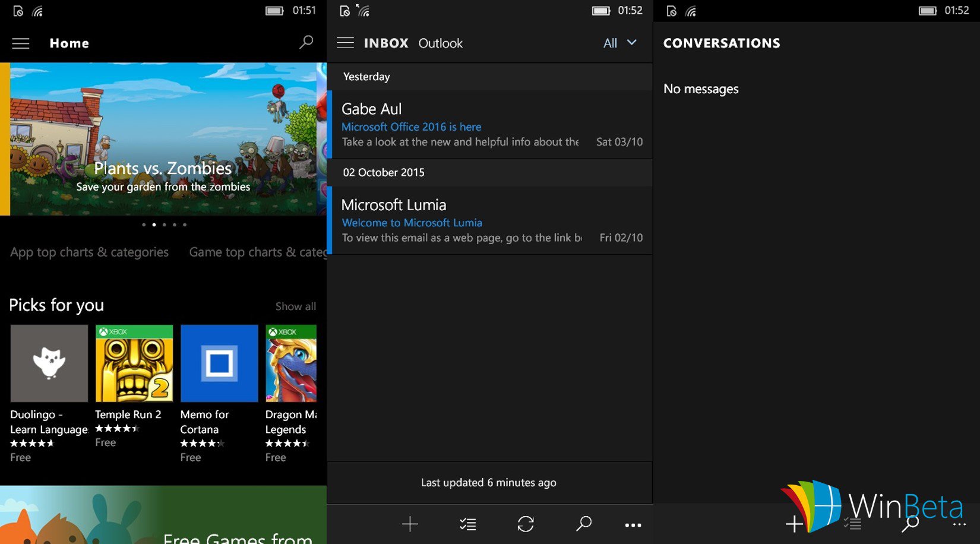The width and height of the screenshot is (980, 544).
Task: Open the Store hamburger menu
Action: (21, 43)
